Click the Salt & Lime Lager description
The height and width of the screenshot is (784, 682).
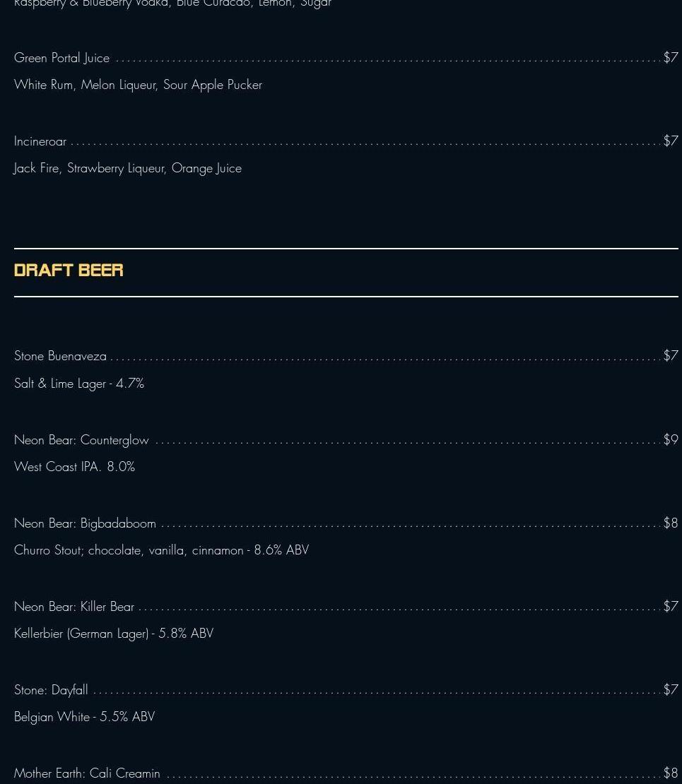point(79,384)
